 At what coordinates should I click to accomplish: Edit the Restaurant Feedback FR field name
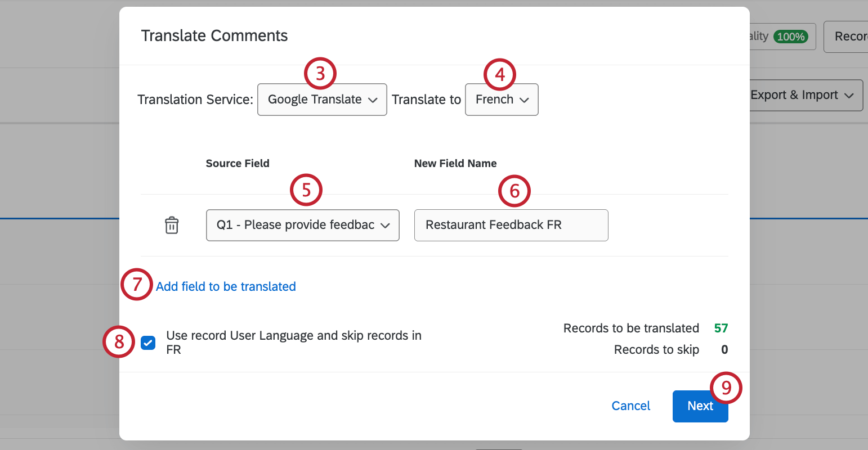511,225
